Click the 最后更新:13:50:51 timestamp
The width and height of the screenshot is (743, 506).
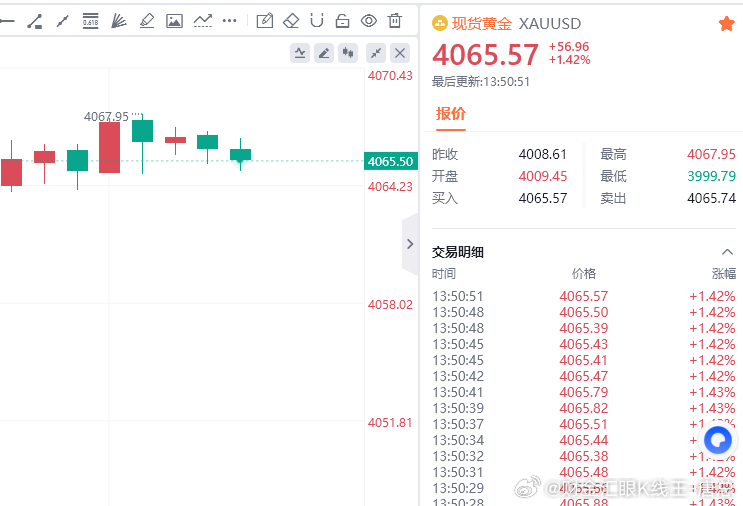(x=480, y=82)
